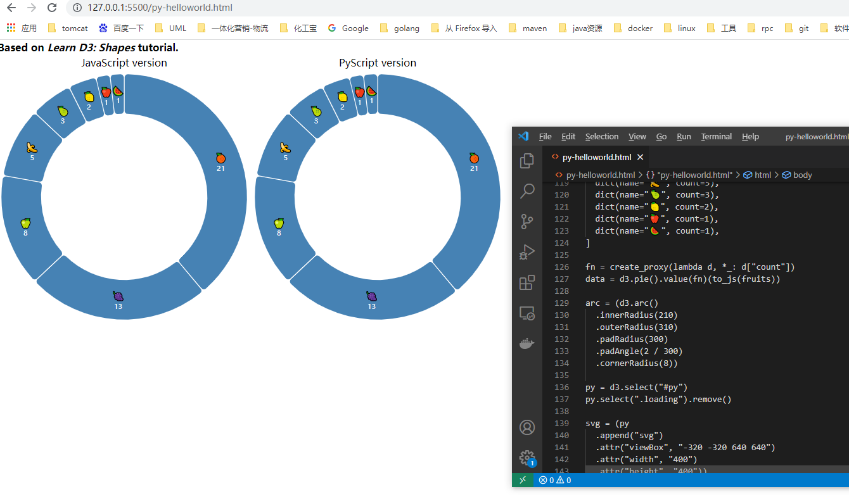Screen dimensions: 849x504
Task: Click the py = d3.select("#py") line
Action: pos(637,387)
